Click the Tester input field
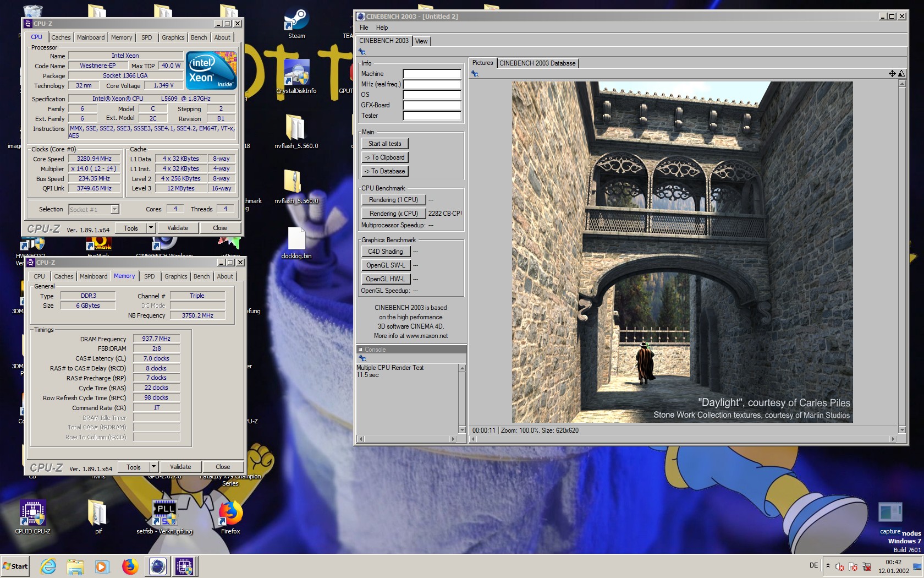Screen dimensions: 924x578 432,116
